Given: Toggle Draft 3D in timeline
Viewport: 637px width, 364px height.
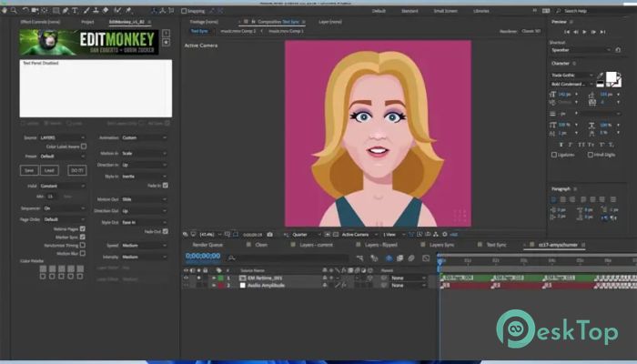Looking at the screenshot, I should 374,258.
